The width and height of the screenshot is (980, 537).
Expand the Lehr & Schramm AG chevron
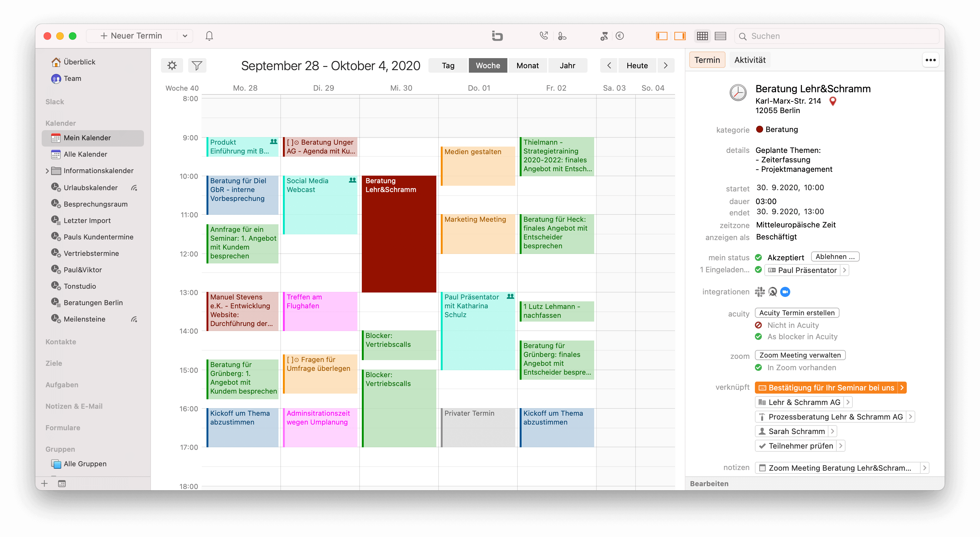pos(848,402)
